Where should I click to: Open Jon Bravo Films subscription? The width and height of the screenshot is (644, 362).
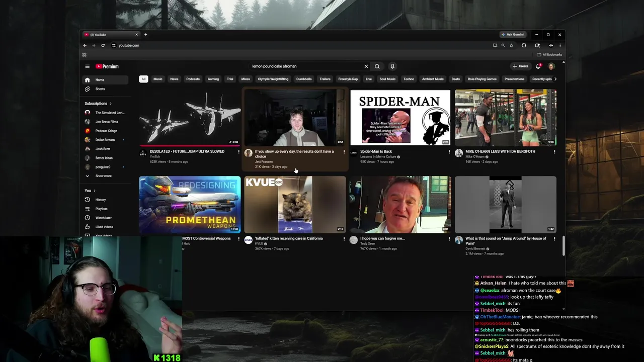[x=105, y=122]
